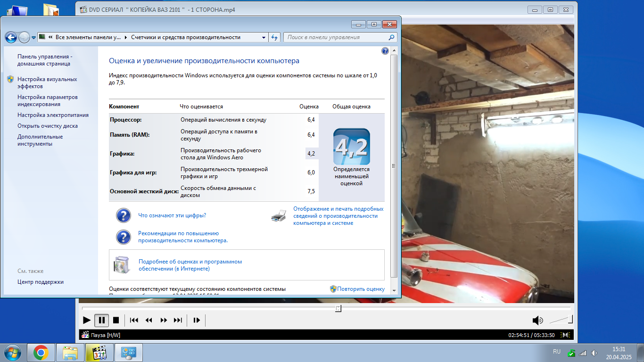
Task: Click "Повторить оценку" to rerun assessment
Action: click(x=361, y=289)
